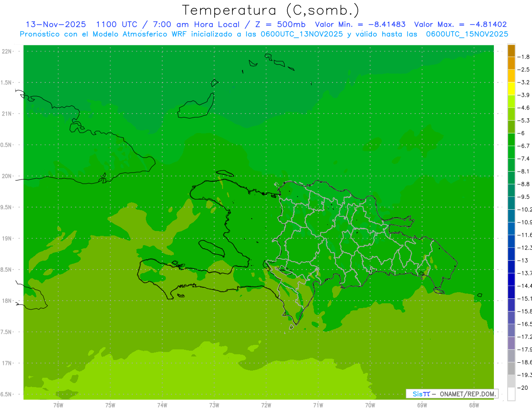Select the '13-Nov-2025' date text
Screen dimensions: 532x411
click(x=56, y=24)
